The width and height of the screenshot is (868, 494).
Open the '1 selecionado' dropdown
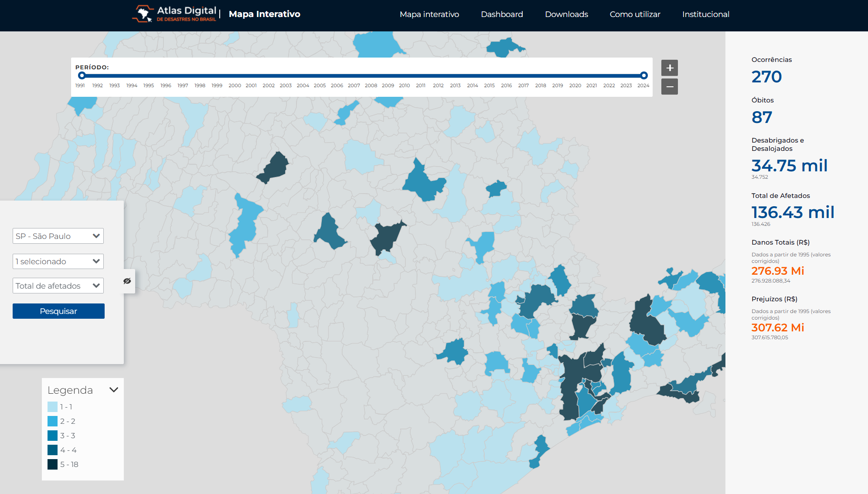pos(58,262)
